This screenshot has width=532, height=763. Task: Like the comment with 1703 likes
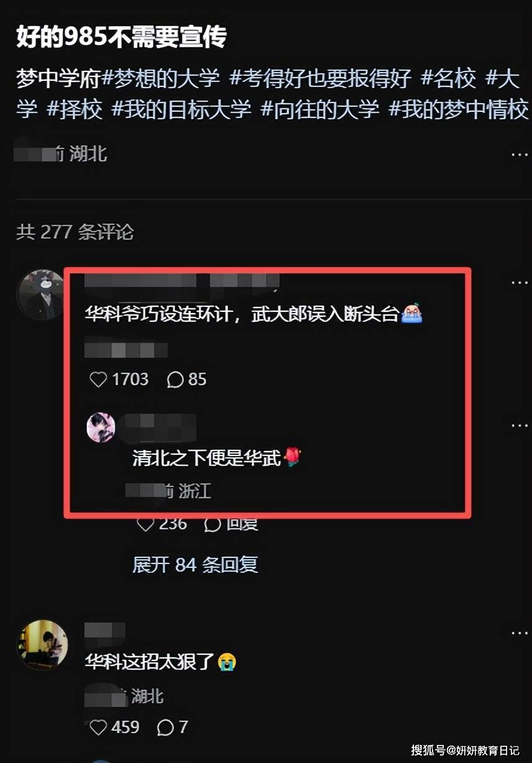click(99, 380)
